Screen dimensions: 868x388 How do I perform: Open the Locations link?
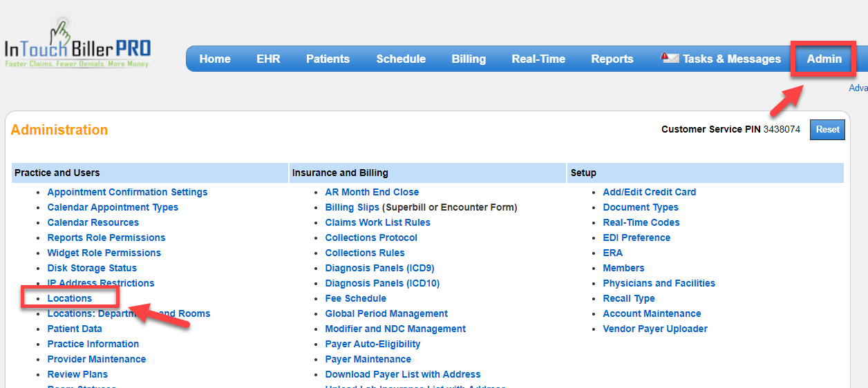[x=70, y=298]
